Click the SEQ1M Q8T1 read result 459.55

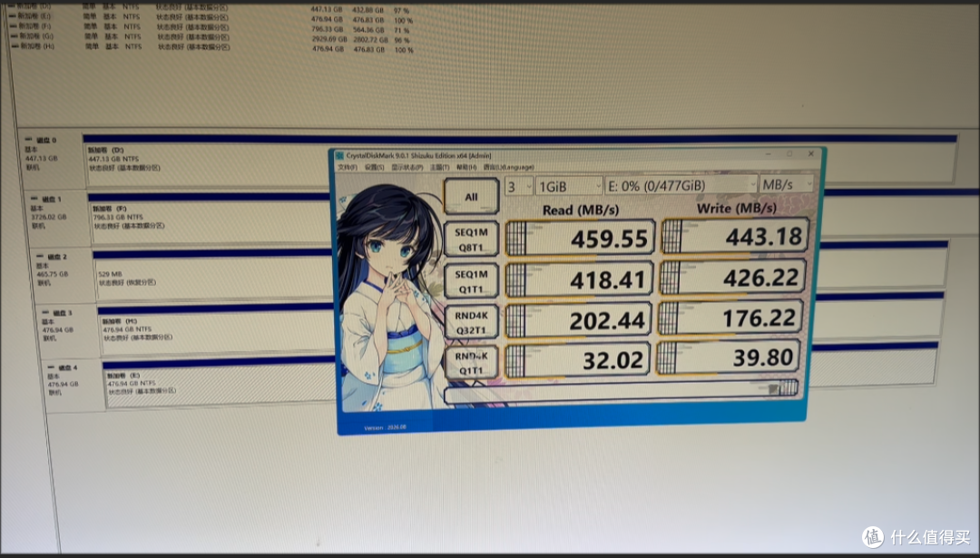[580, 238]
